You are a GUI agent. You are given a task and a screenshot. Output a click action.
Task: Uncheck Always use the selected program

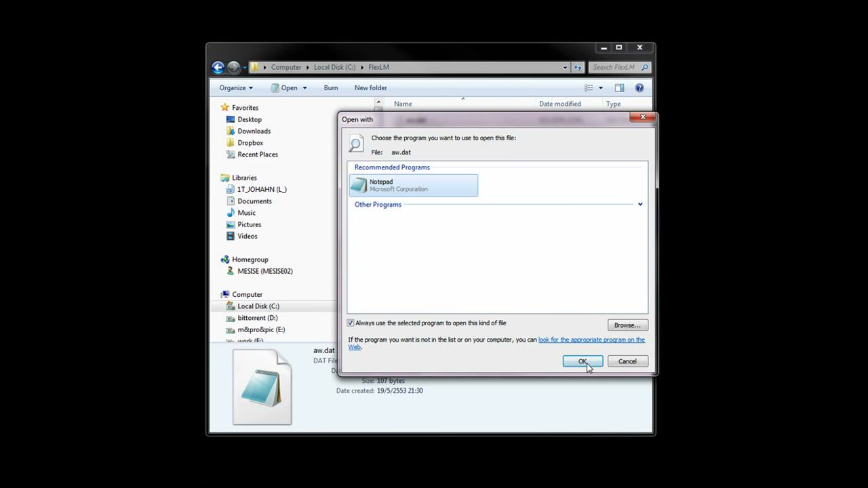click(x=351, y=323)
